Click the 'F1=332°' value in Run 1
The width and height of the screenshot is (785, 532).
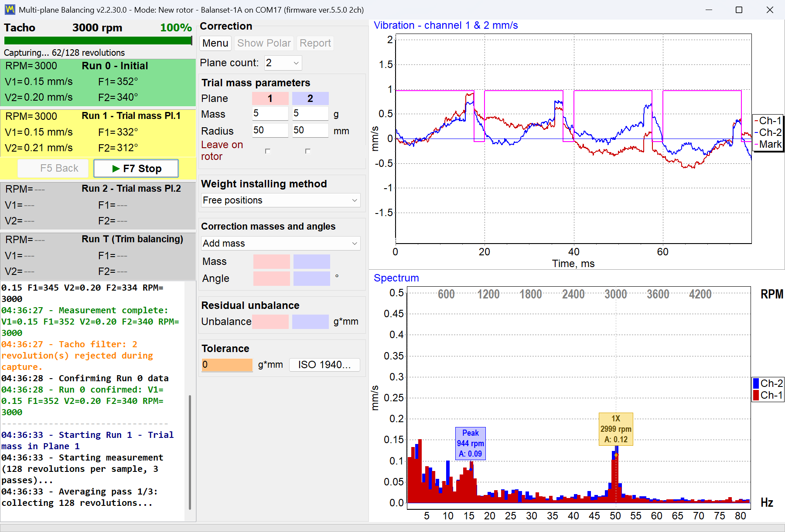[x=118, y=132]
